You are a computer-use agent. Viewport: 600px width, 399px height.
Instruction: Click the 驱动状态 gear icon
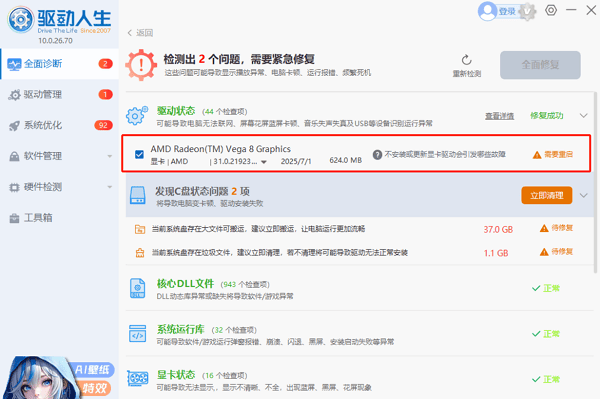[x=137, y=116]
